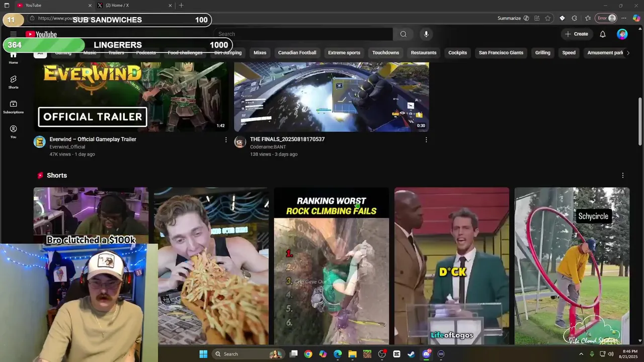Screen dimensions: 644x362
Task: Play THE FINALS gameplay thumbnail
Action: coord(332,97)
